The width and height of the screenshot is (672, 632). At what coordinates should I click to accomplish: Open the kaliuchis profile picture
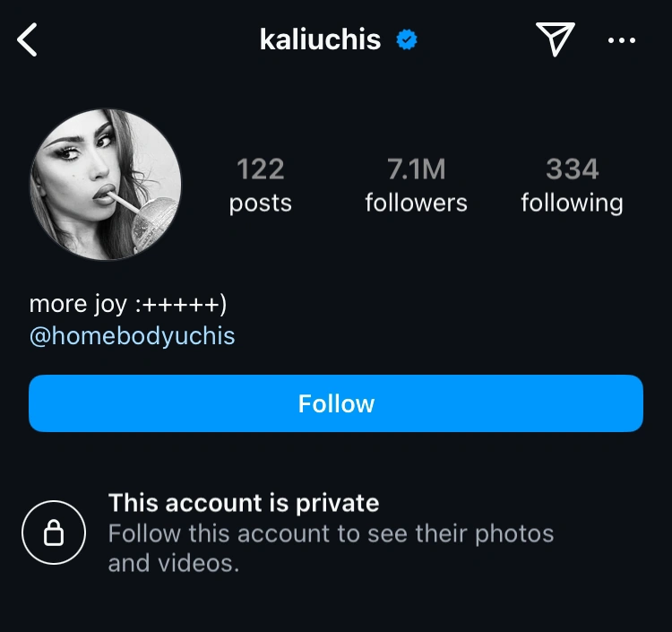point(106,185)
